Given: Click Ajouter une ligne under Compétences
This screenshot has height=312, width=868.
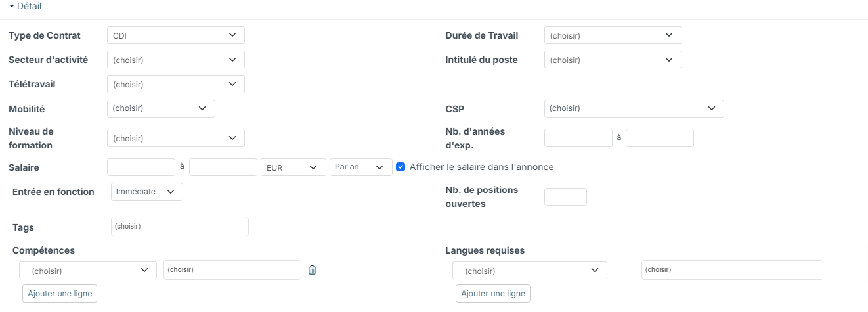Looking at the screenshot, I should (x=60, y=294).
